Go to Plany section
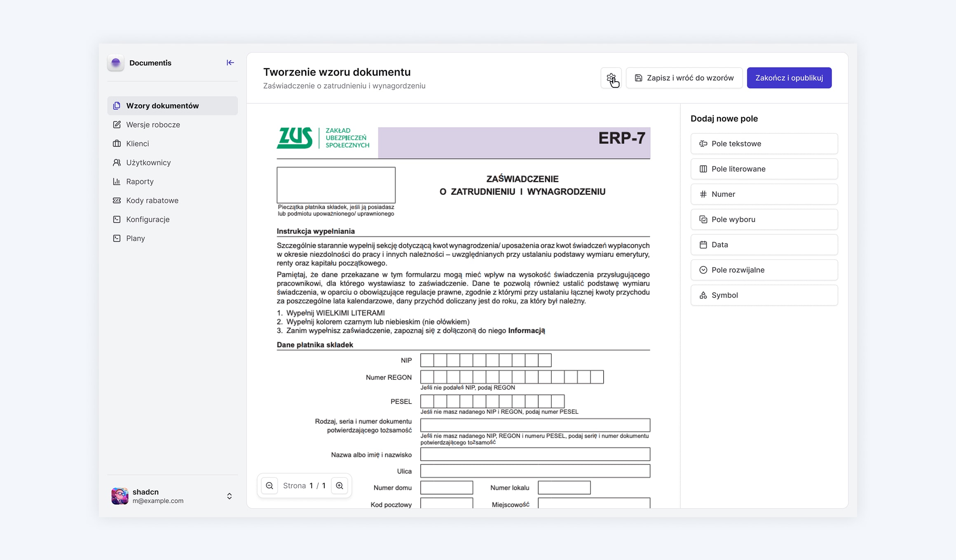The height and width of the screenshot is (560, 956). (173, 238)
